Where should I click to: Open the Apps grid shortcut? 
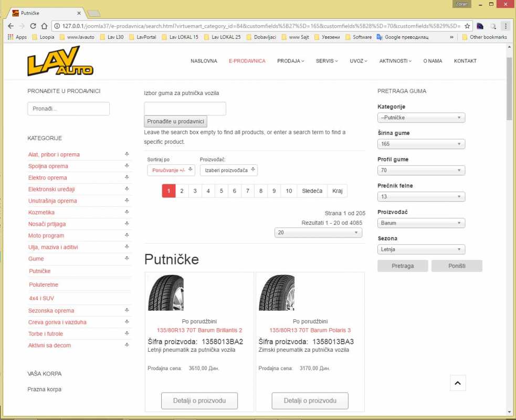coord(17,37)
